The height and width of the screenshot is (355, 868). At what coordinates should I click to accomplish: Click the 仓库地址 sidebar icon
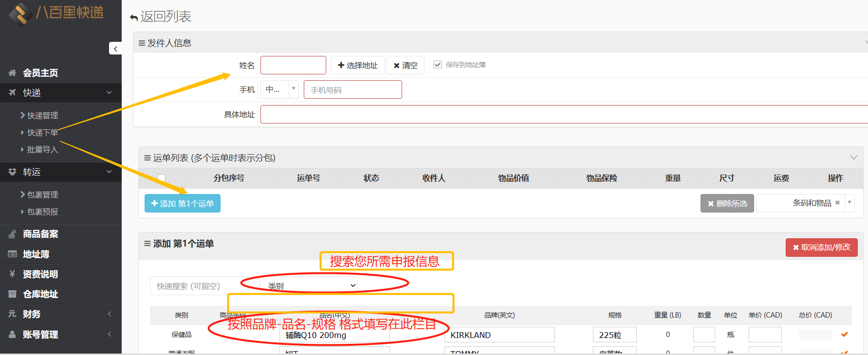coord(12,294)
